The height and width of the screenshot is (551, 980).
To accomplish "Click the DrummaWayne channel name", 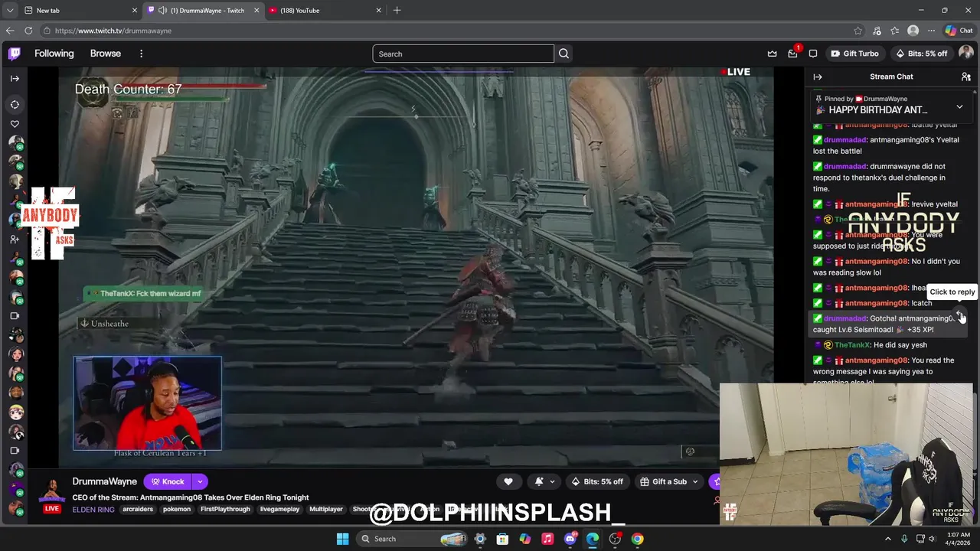I will pos(105,481).
